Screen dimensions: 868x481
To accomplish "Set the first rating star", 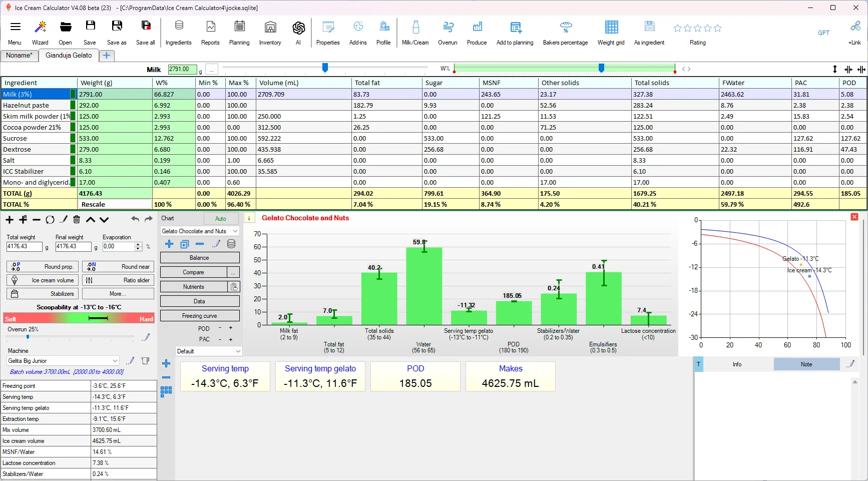I will click(x=678, y=29).
